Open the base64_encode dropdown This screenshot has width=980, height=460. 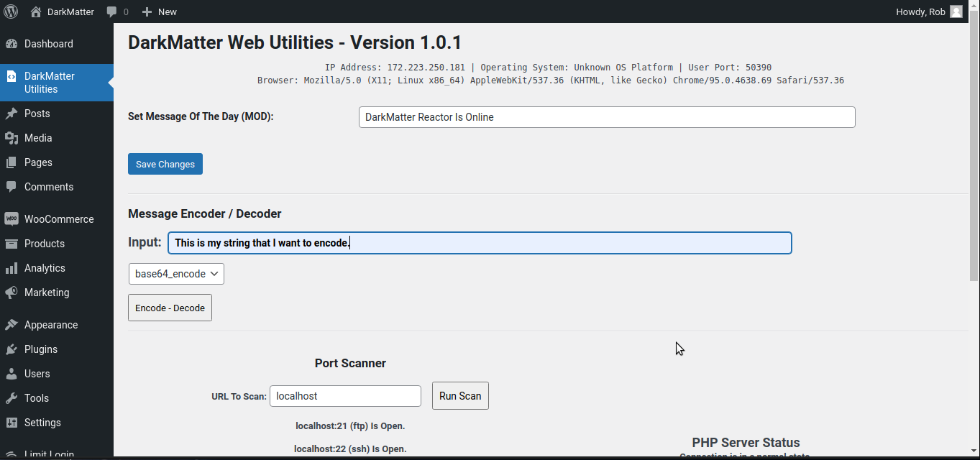click(x=176, y=274)
